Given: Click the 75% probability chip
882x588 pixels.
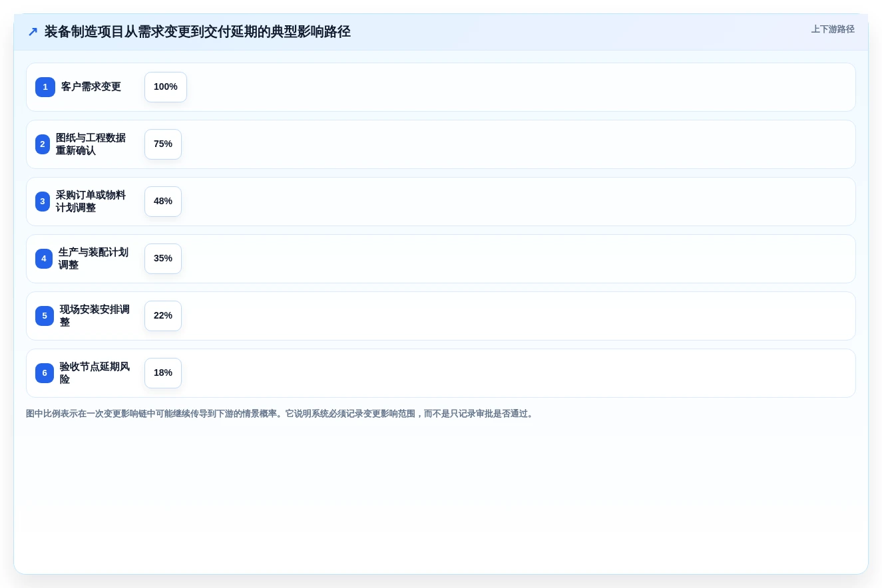Looking at the screenshot, I should pyautogui.click(x=163, y=144).
